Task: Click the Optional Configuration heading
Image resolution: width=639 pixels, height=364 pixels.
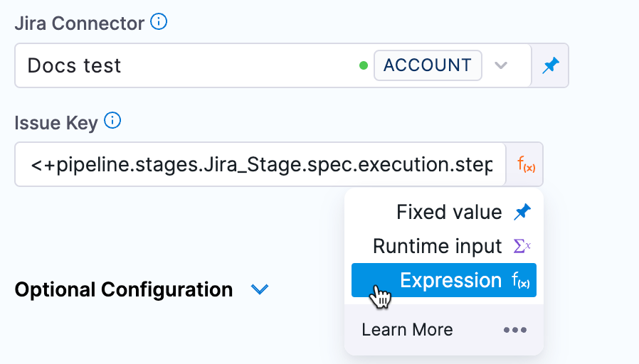Action: 124,290
